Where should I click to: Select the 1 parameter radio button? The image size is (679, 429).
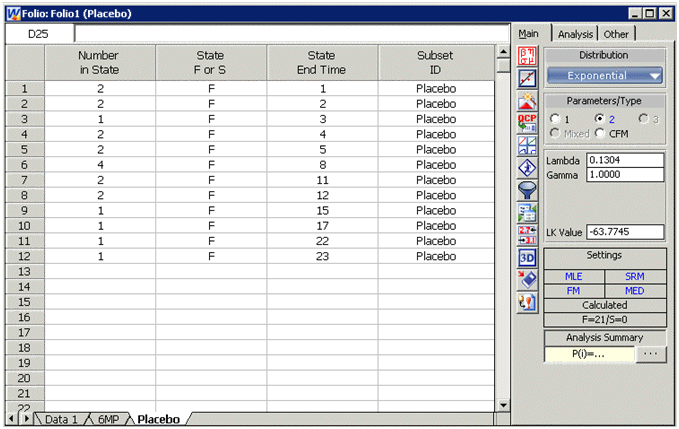click(555, 119)
